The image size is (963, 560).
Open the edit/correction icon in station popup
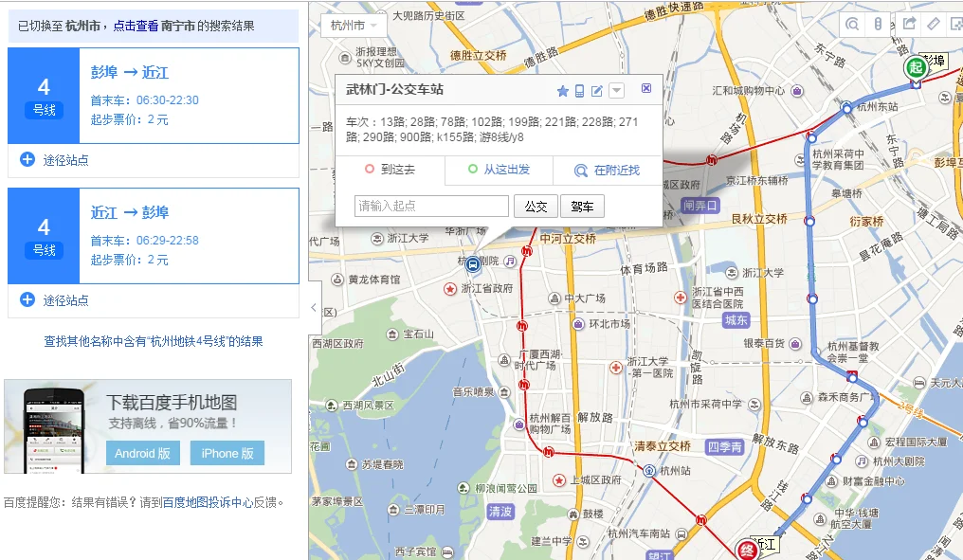coord(597,90)
